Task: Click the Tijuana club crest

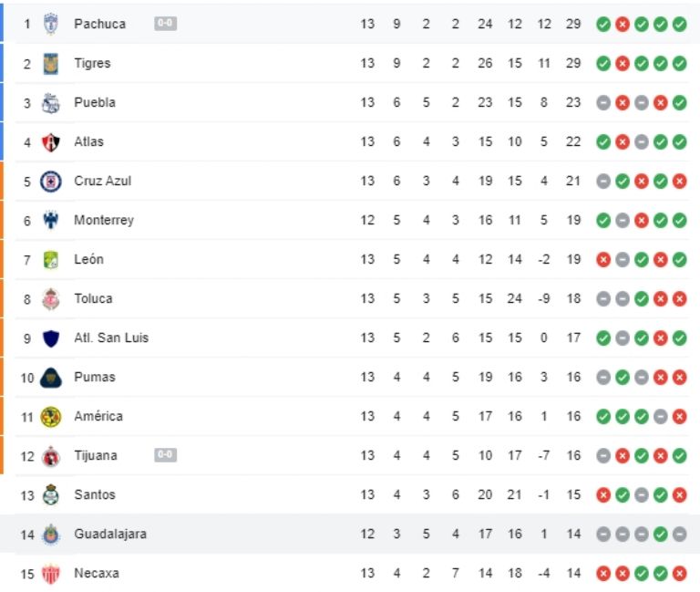Action: (51, 456)
